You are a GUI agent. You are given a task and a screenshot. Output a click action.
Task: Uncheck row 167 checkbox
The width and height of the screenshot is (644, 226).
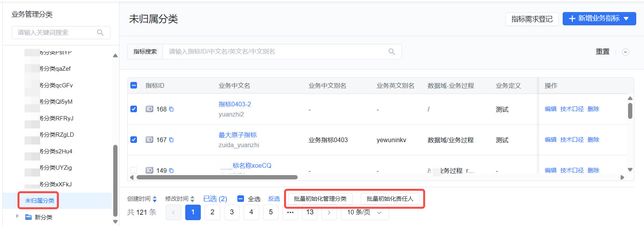click(x=133, y=140)
